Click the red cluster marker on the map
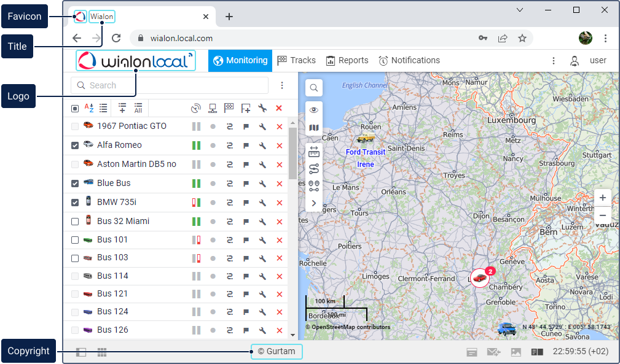The image size is (620, 364). coord(481,278)
